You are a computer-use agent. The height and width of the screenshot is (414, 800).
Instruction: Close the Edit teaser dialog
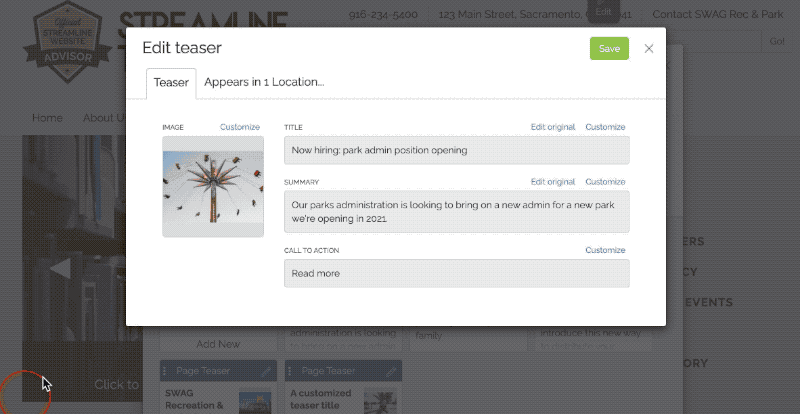pos(648,48)
